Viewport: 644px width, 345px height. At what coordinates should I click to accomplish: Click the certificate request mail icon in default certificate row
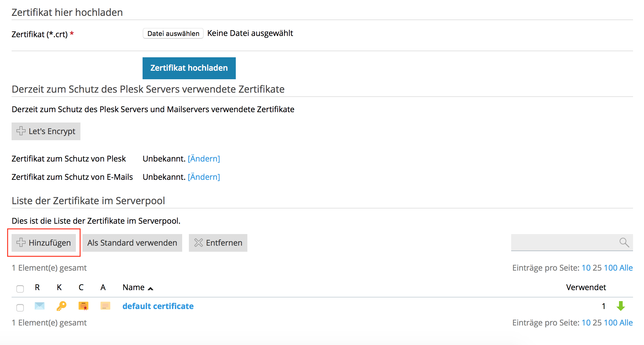(40, 306)
